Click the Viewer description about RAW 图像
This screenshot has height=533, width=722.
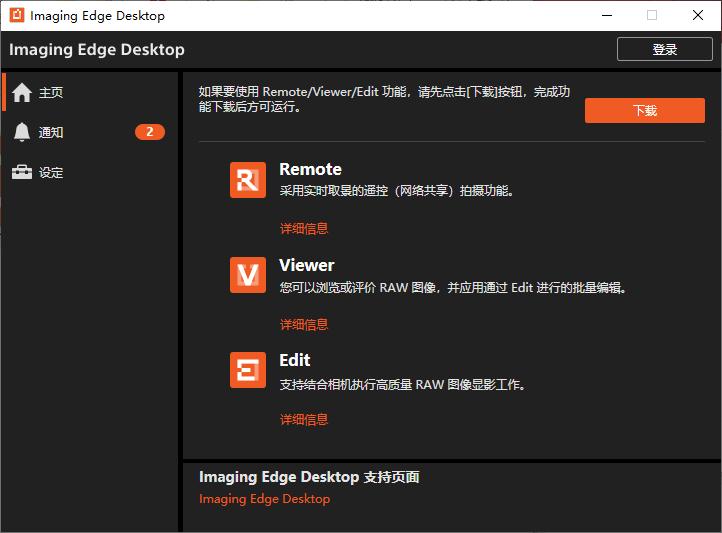pos(453,288)
